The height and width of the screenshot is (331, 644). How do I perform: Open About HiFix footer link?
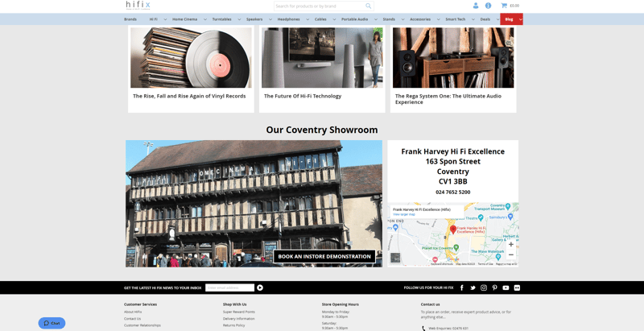[133, 312]
